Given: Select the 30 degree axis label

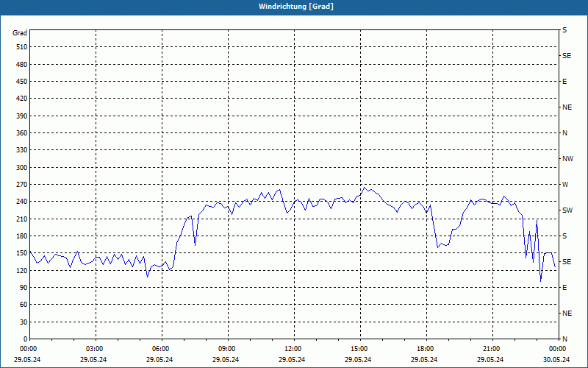Looking at the screenshot, I should 24,322.
